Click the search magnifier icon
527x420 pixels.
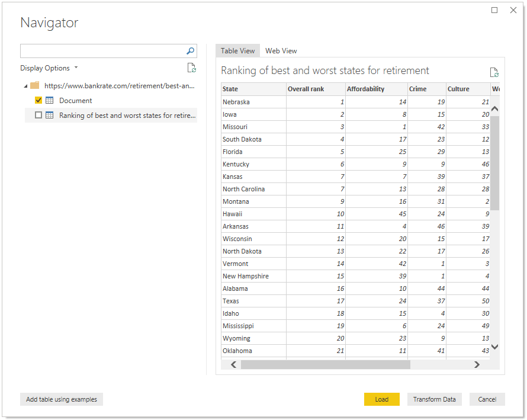[189, 50]
